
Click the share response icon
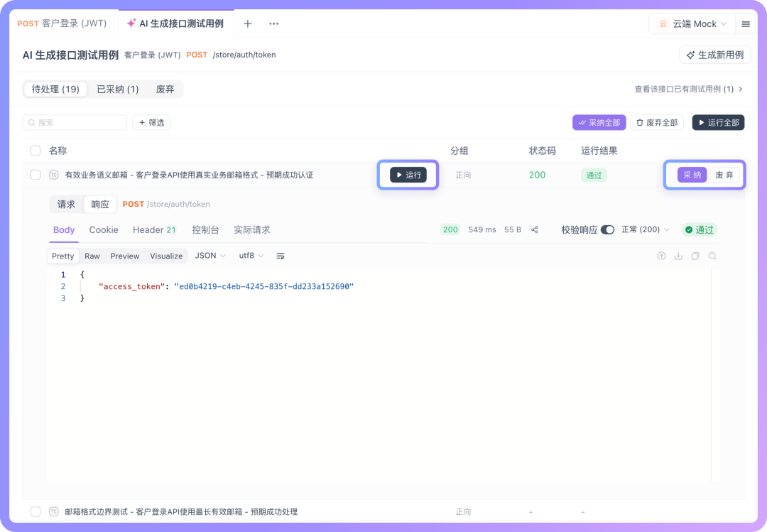pos(536,230)
